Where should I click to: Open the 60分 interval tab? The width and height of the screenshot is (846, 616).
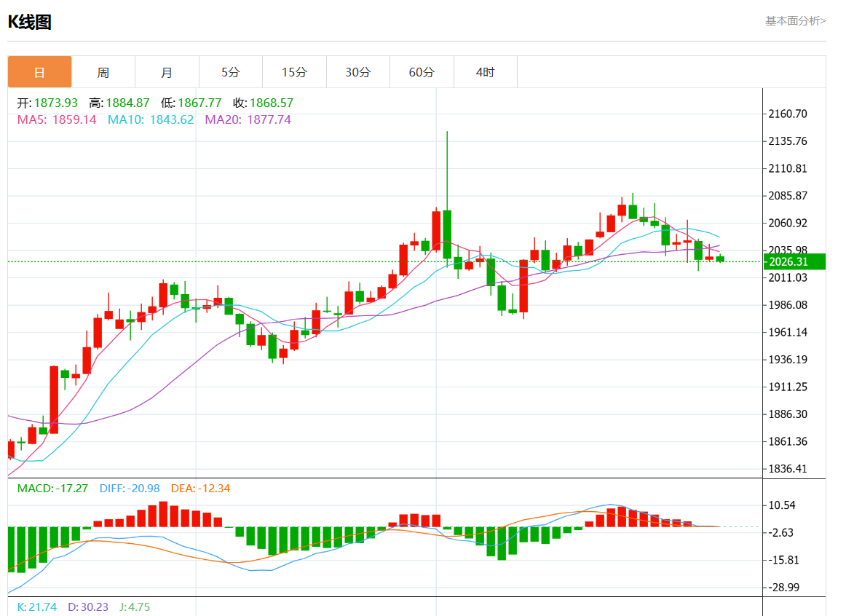(x=422, y=72)
